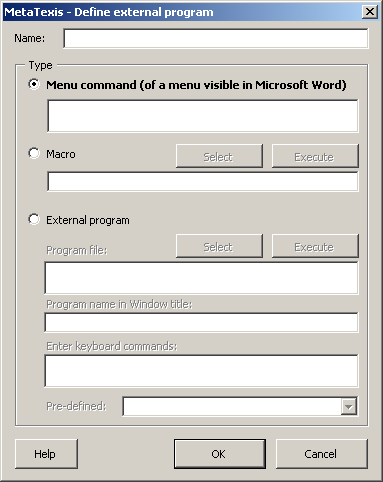Open the Pre-defined dropdown arrow
Screen dimensions: 383x482
[349, 406]
